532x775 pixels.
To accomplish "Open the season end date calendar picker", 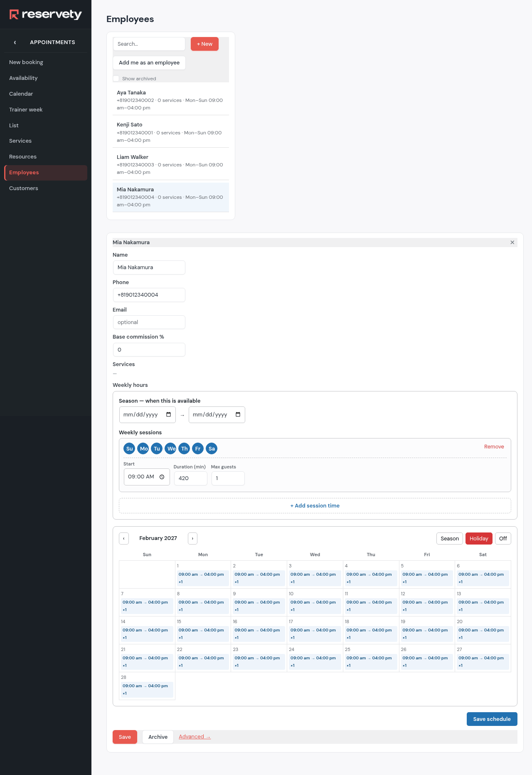I will pyautogui.click(x=238, y=415).
